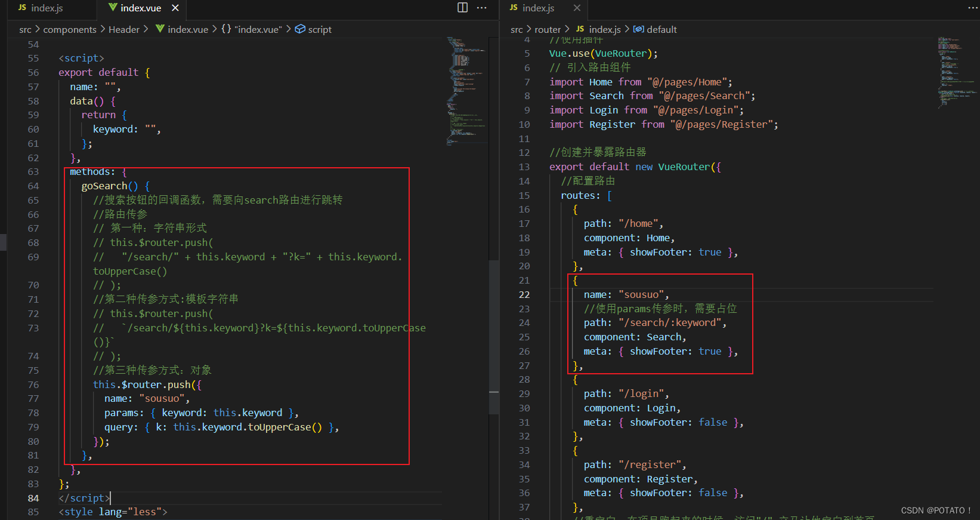Click line number 22 in right editor

coord(524,294)
